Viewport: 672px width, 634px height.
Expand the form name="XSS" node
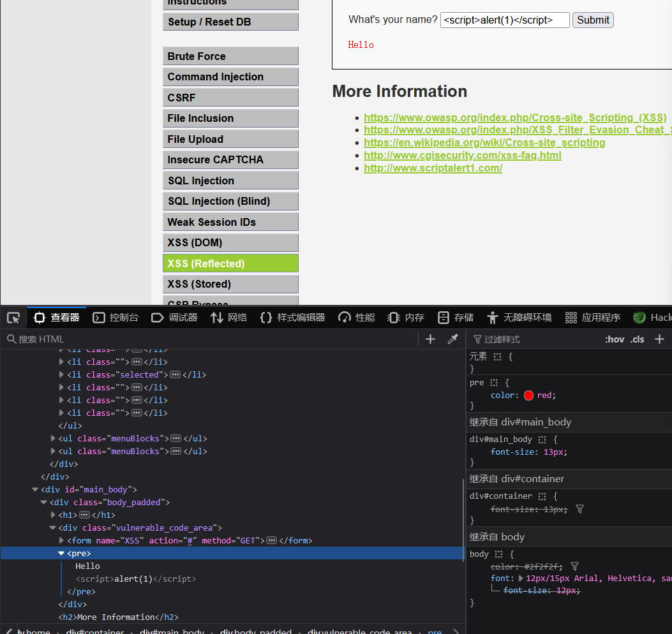click(61, 541)
